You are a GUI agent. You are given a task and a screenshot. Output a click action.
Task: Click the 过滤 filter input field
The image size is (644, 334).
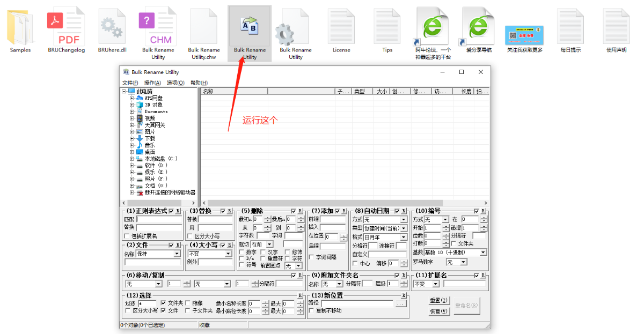pyautogui.click(x=147, y=303)
